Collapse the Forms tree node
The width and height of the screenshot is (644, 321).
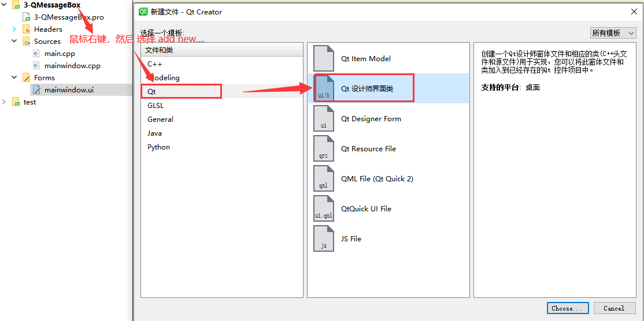coord(14,77)
